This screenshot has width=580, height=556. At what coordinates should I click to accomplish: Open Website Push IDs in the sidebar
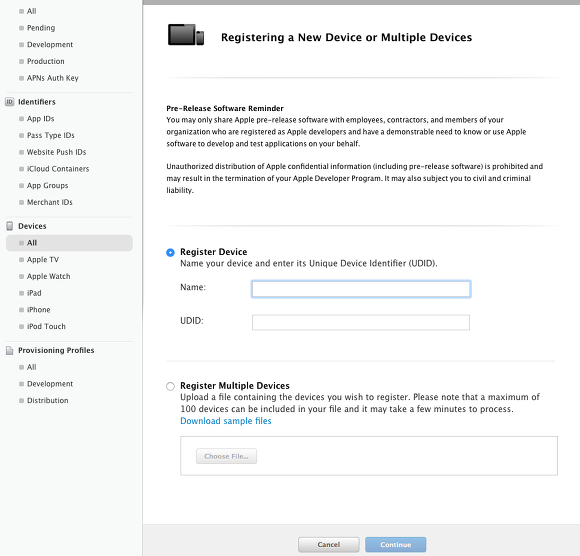point(56,152)
